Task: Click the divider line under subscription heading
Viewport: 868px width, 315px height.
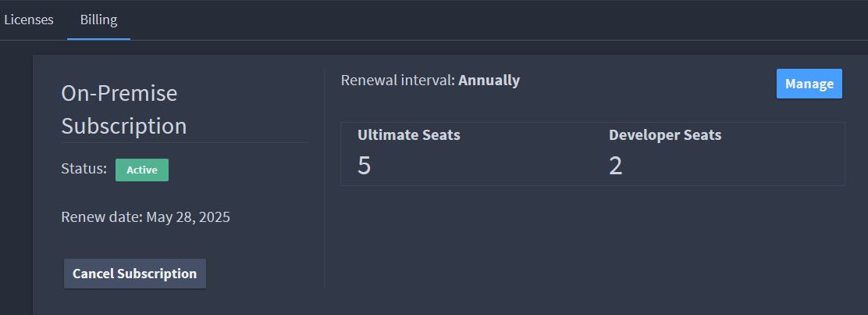Action: point(184,142)
